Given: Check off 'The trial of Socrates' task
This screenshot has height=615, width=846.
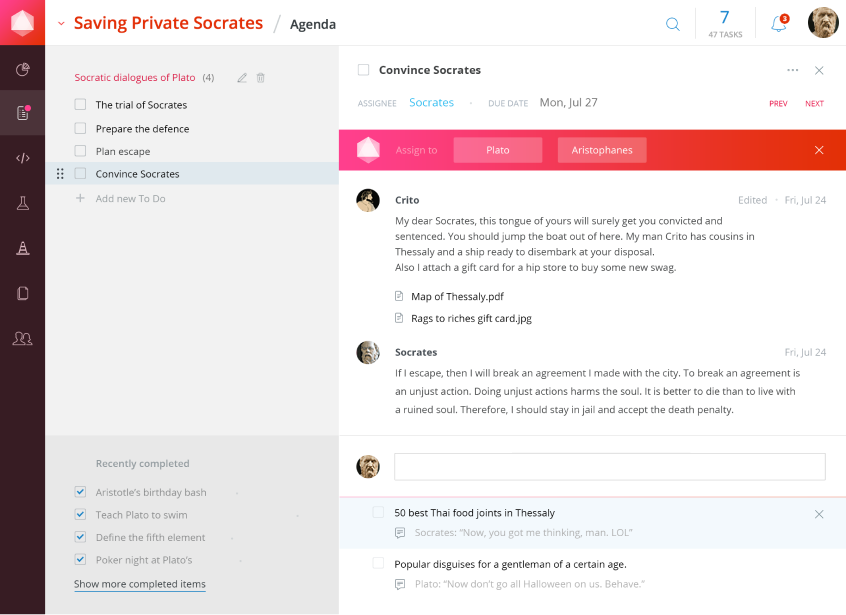Looking at the screenshot, I should pos(80,105).
